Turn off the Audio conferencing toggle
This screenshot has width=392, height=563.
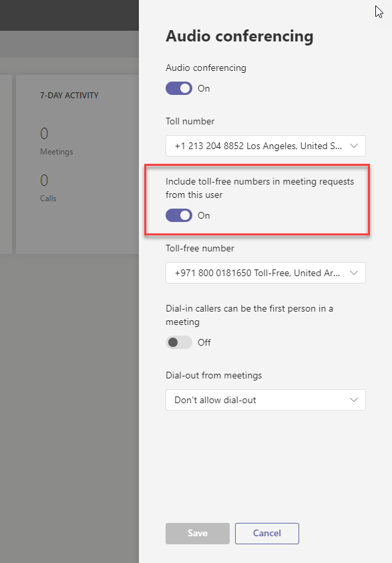coord(178,88)
